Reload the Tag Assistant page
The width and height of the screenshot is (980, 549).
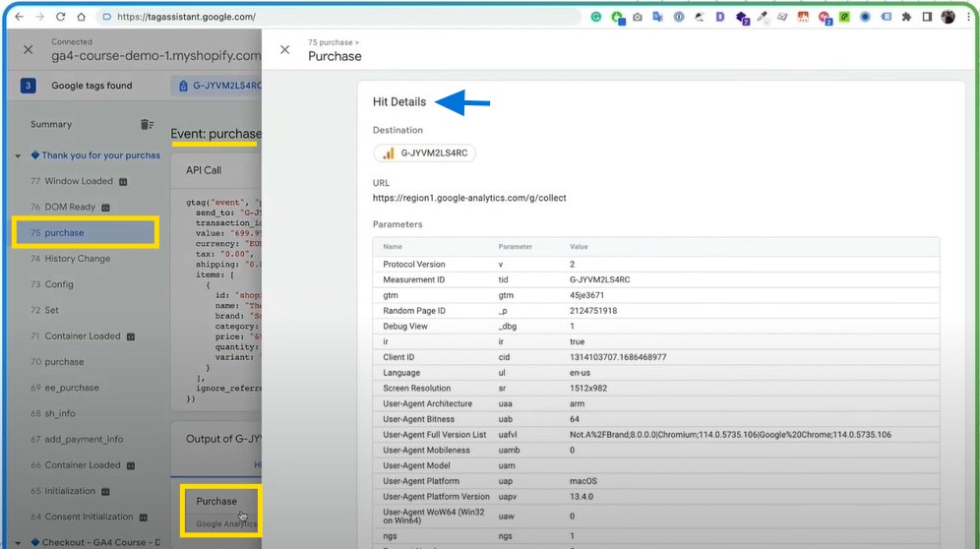pos(61,17)
